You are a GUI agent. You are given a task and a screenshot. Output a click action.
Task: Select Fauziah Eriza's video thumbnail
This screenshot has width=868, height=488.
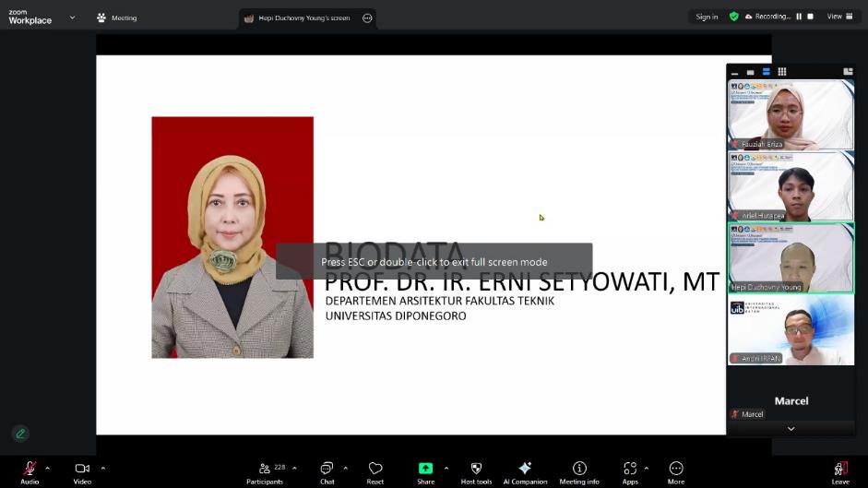coord(791,114)
